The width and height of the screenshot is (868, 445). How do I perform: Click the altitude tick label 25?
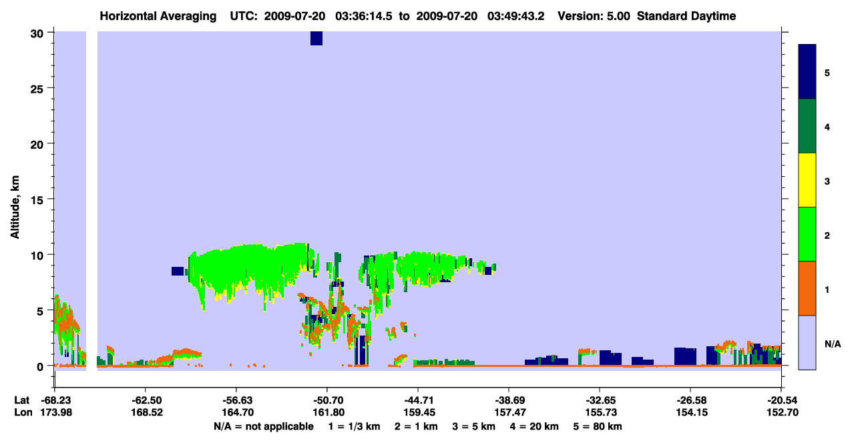click(x=38, y=88)
